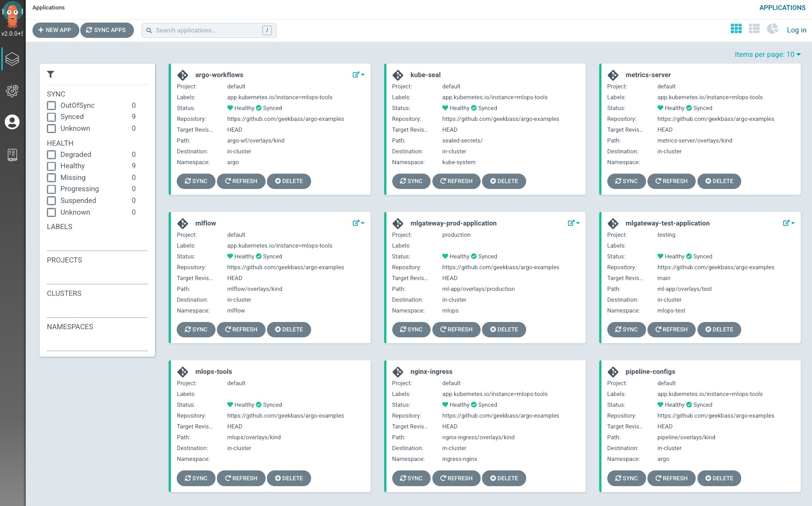Viewport: 812px width, 506px height.
Task: Switch to pie chart summary view
Action: [x=772, y=29]
